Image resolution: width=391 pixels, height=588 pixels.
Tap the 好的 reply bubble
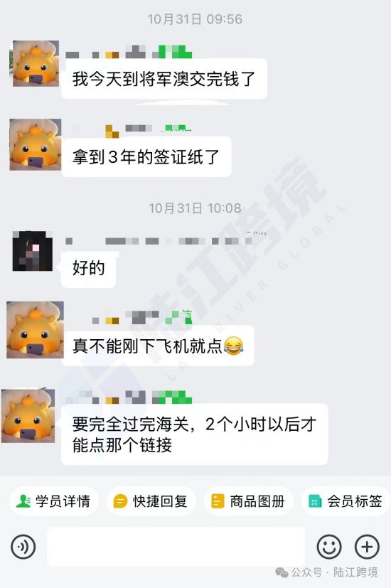coord(88,269)
